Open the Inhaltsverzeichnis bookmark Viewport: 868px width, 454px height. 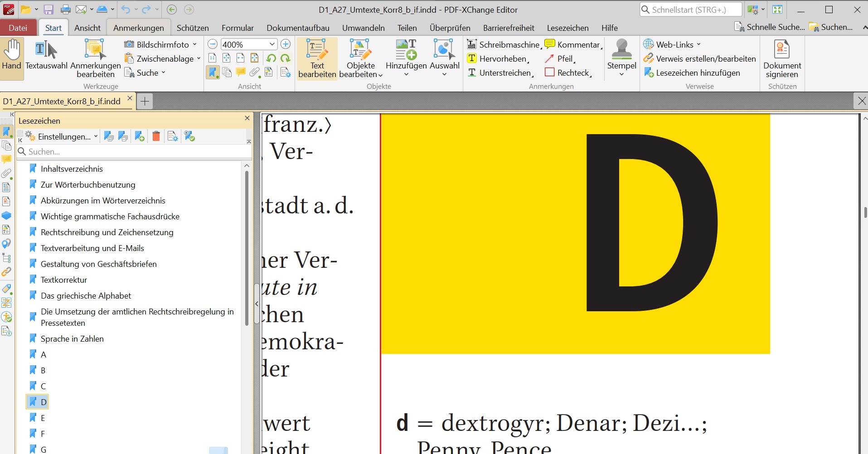coord(72,169)
